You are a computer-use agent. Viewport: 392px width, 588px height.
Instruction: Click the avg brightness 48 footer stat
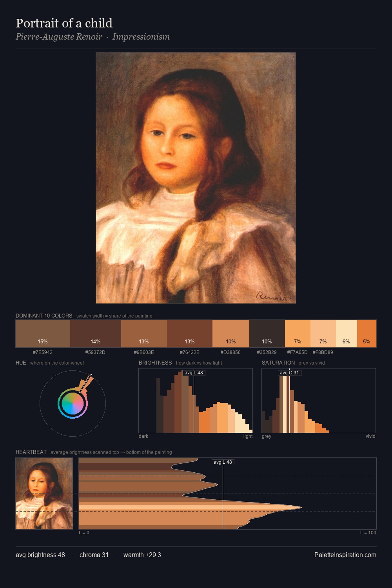[x=40, y=555]
